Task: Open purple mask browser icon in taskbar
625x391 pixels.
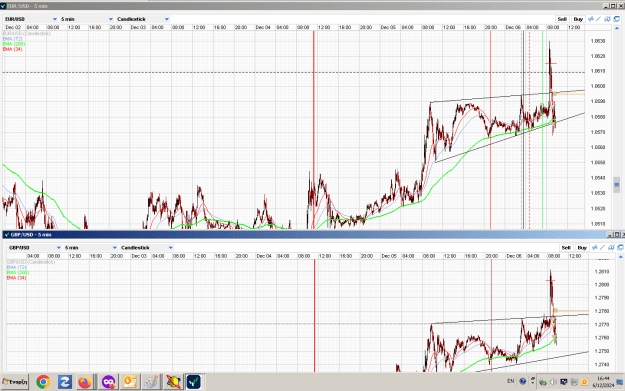Action: click(x=108, y=382)
